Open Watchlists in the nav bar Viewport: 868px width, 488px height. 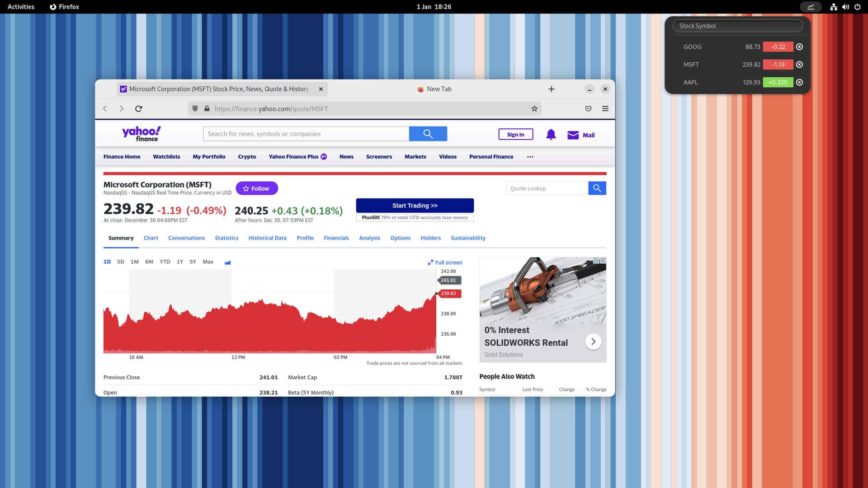tap(166, 157)
